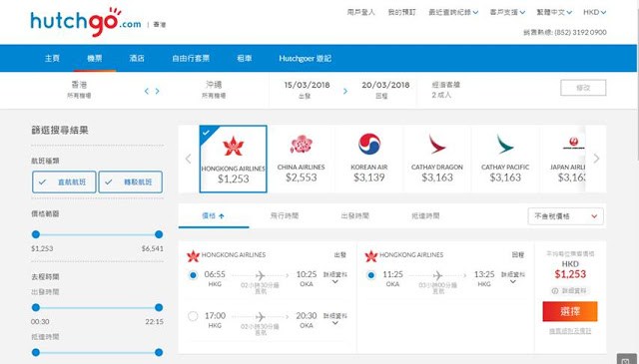Click previous arrow of airline carousel
Screen dimensions: 639x364
point(189,159)
